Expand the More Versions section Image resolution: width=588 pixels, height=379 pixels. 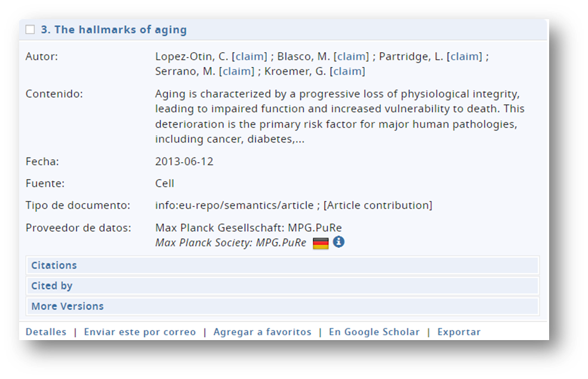(68, 306)
